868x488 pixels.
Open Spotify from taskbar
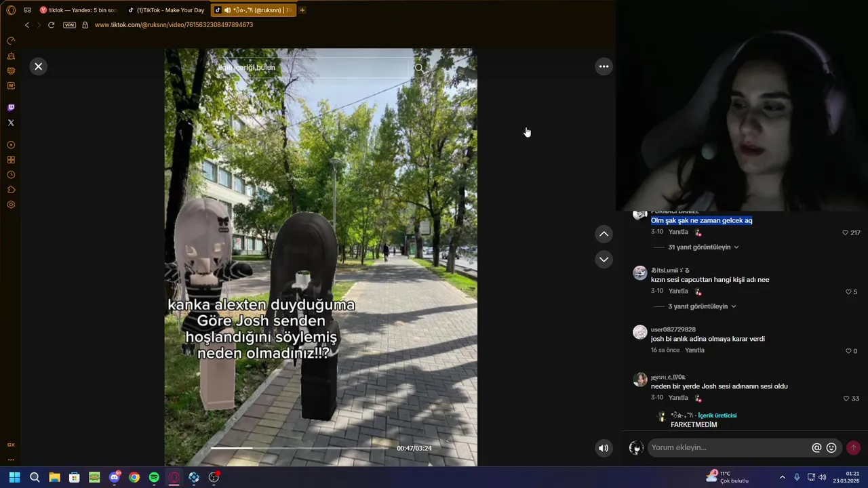tap(154, 477)
